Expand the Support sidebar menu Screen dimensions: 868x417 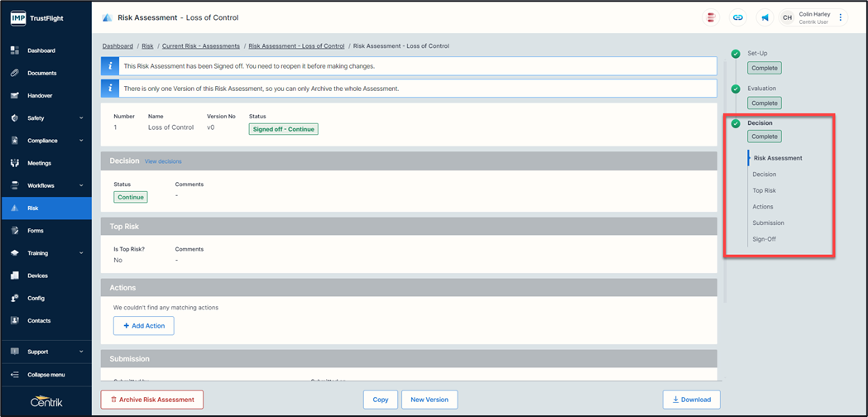pyautogui.click(x=46, y=352)
